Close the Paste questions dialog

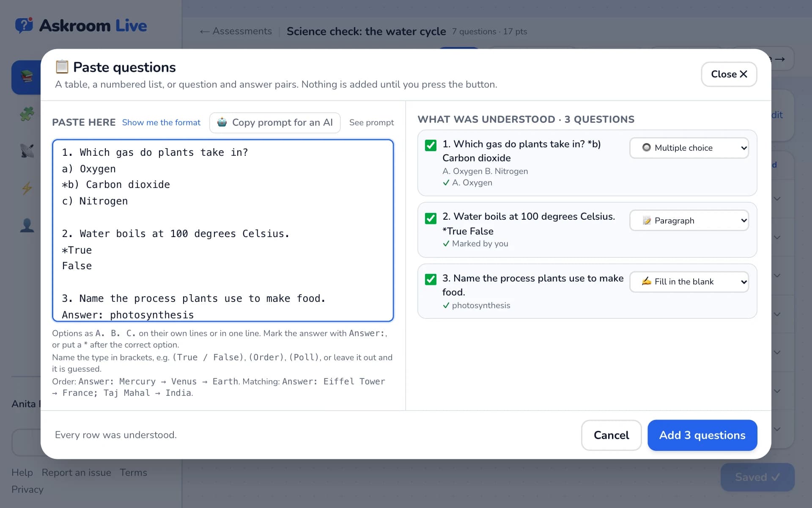click(x=729, y=74)
